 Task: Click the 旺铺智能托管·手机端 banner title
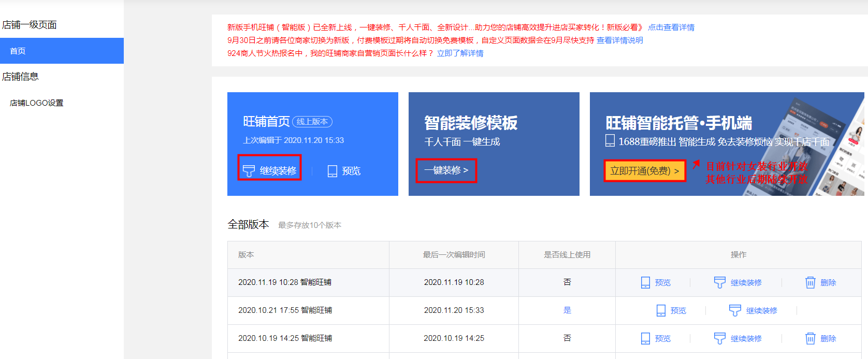678,123
